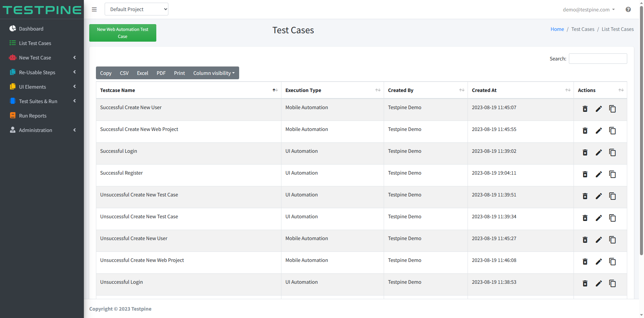Open Run Reports from the sidebar
Image resolution: width=644 pixels, height=318 pixels.
[x=42, y=116]
